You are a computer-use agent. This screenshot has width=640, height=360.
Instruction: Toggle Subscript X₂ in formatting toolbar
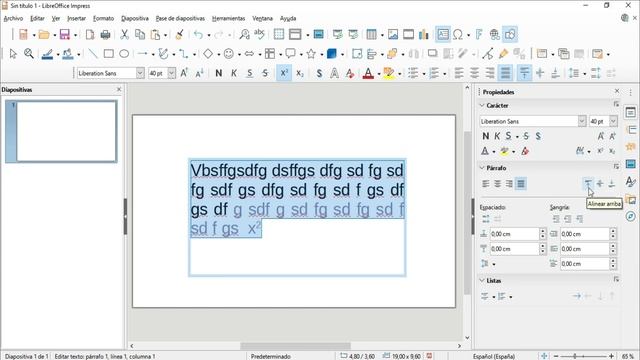(300, 73)
